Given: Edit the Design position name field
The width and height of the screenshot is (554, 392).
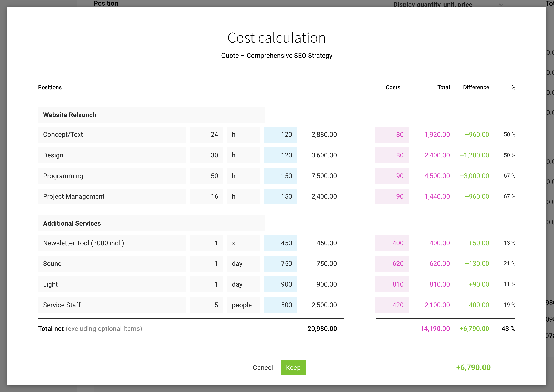Looking at the screenshot, I should click(x=112, y=155).
